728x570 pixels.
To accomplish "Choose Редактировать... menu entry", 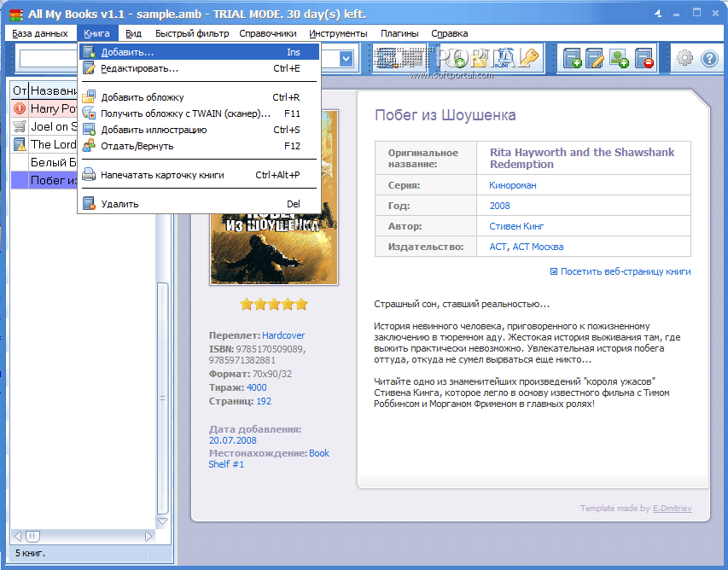I will (x=200, y=68).
